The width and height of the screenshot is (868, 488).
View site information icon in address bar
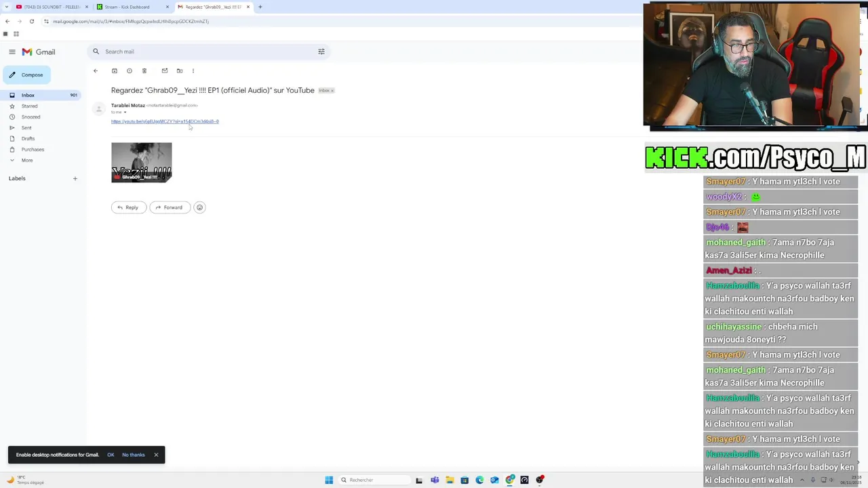[46, 21]
